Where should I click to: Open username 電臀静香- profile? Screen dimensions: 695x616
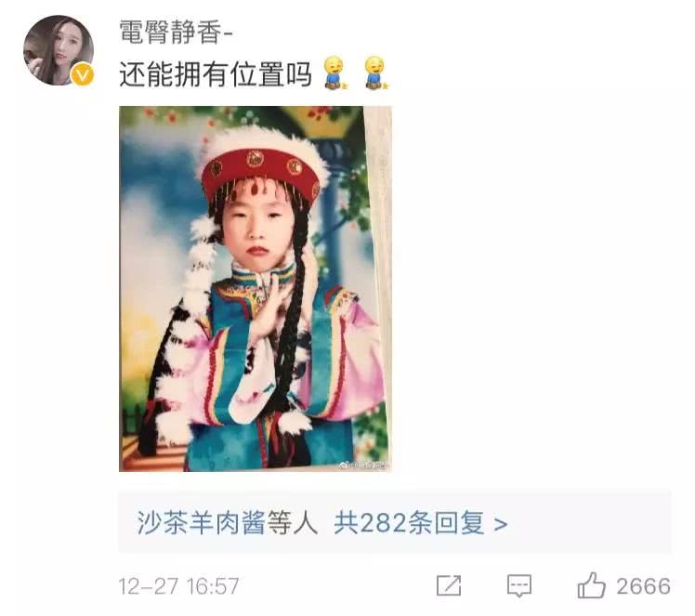tap(176, 32)
